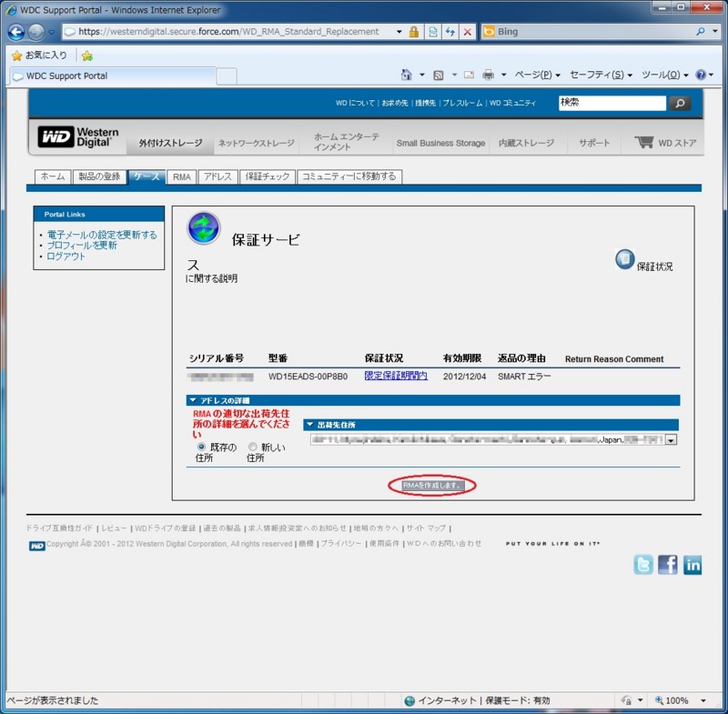Click the プロフィールを更新 link
728x714 pixels.
point(82,246)
